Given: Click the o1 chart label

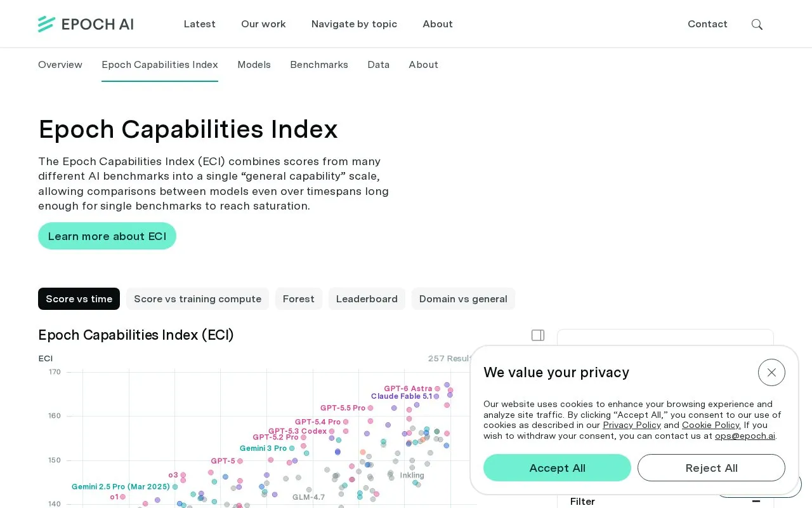Looking at the screenshot, I should pyautogui.click(x=114, y=497).
